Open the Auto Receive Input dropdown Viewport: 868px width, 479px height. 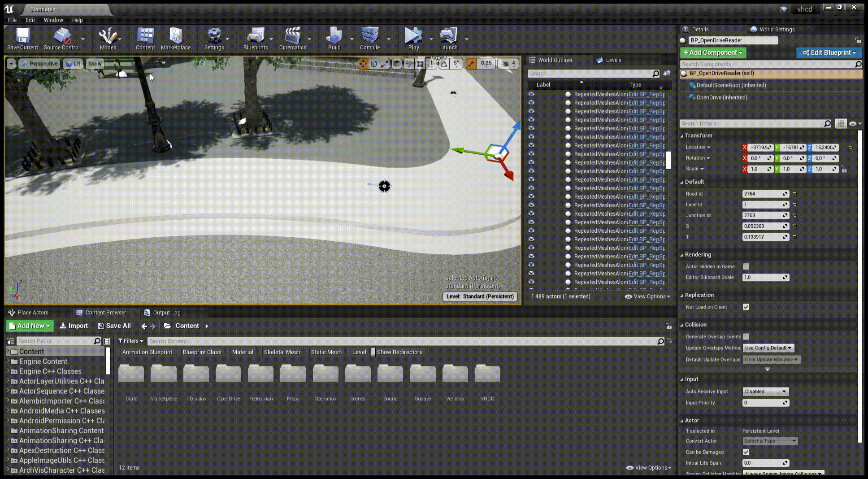[x=765, y=392]
